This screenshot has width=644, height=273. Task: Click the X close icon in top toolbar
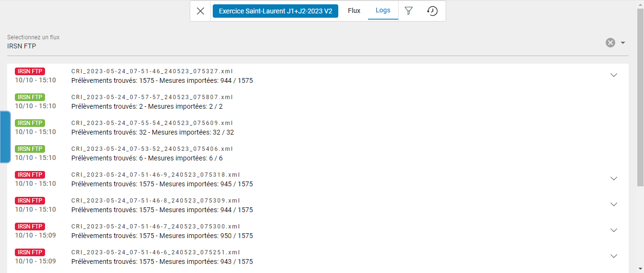pyautogui.click(x=201, y=11)
